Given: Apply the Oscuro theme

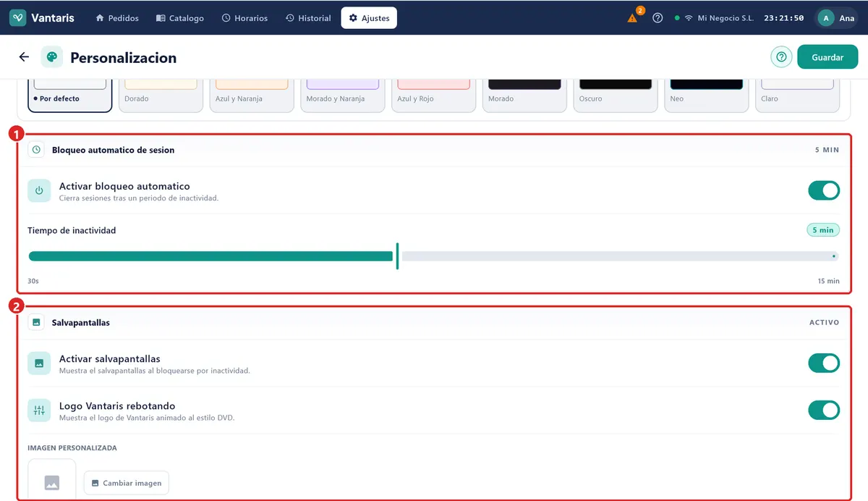Looking at the screenshot, I should tap(616, 94).
